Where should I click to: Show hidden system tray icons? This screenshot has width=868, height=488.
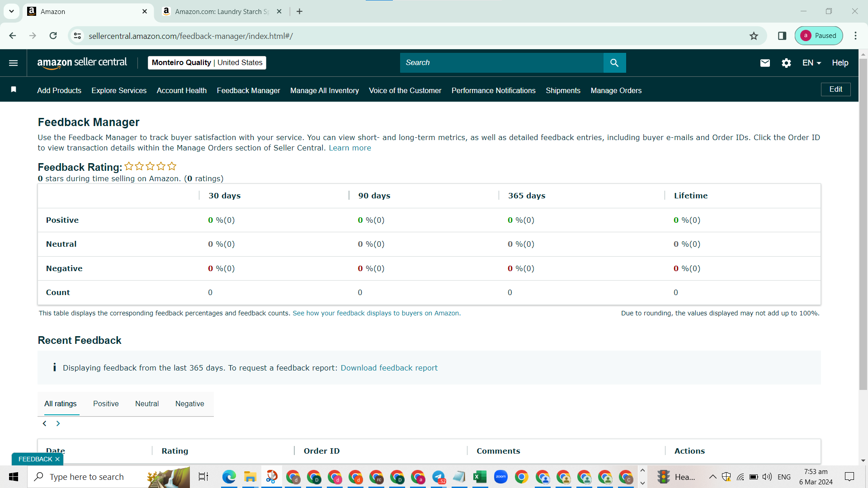(x=712, y=477)
